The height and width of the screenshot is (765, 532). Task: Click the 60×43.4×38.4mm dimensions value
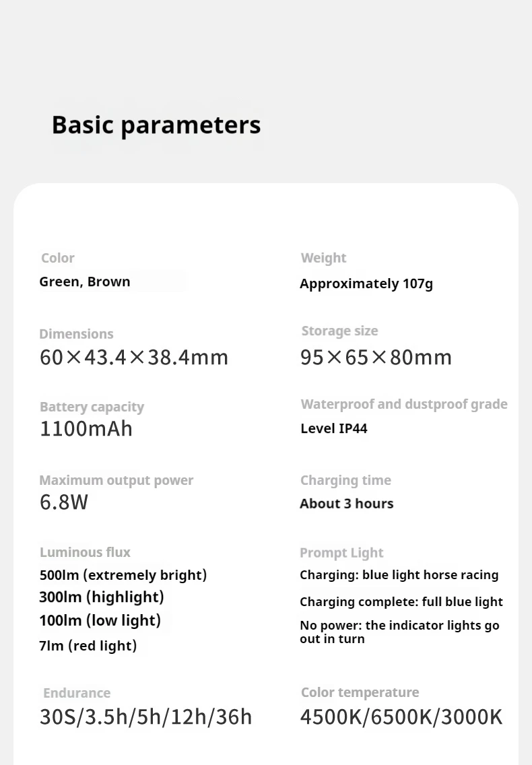[134, 357]
